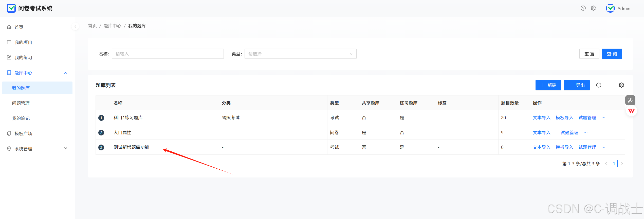Click the 系统管理 gear icon
The height and width of the screenshot is (219, 644).
pyautogui.click(x=9, y=149)
